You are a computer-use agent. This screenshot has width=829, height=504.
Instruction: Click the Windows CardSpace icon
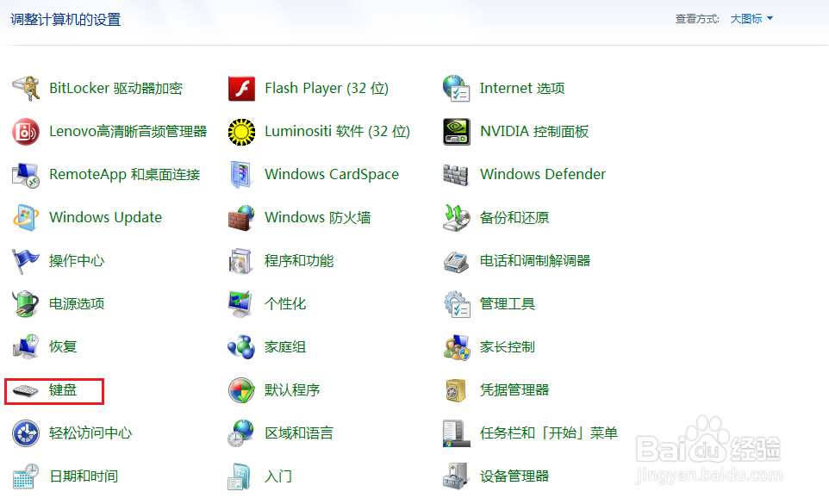click(x=241, y=175)
